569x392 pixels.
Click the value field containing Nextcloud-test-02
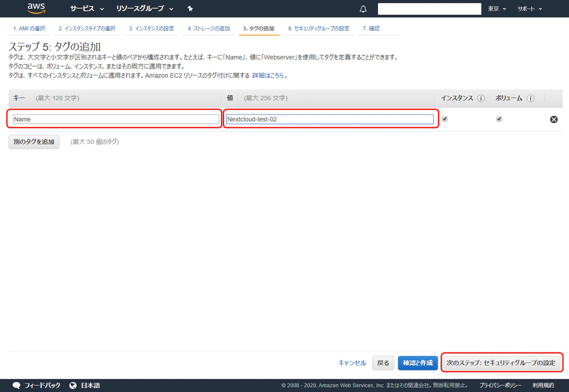(x=330, y=119)
